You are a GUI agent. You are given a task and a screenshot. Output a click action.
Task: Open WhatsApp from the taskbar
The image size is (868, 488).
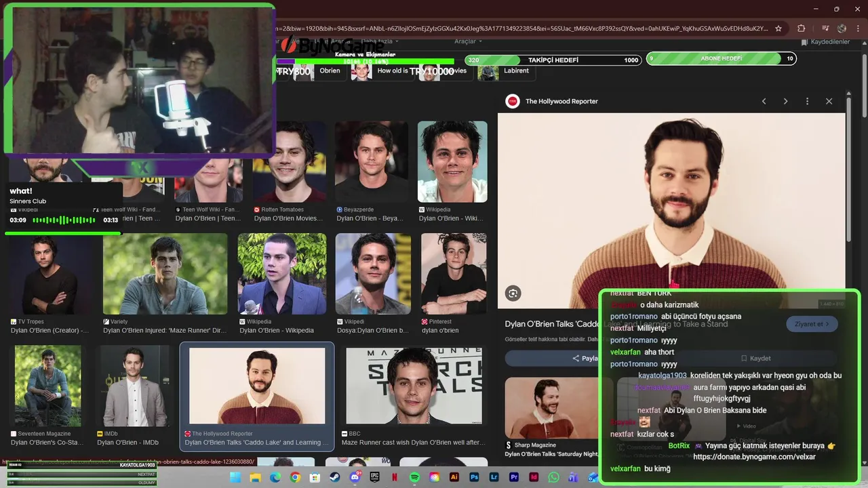(554, 477)
